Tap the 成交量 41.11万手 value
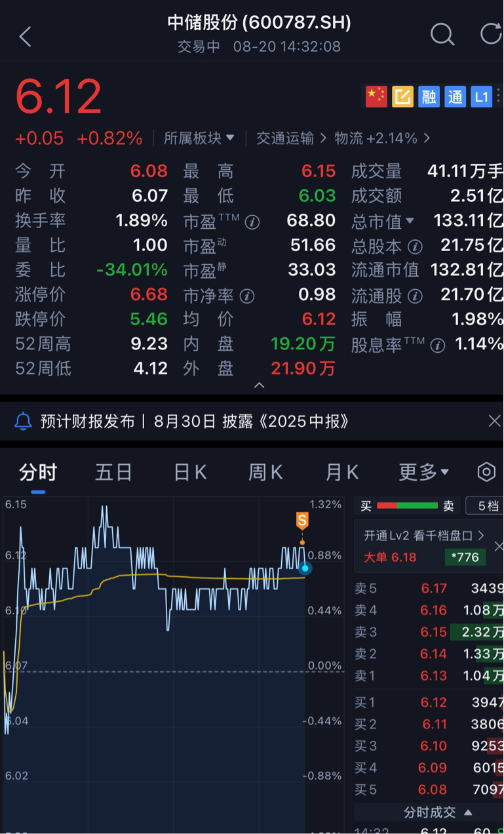This screenshot has width=504, height=834. (465, 171)
